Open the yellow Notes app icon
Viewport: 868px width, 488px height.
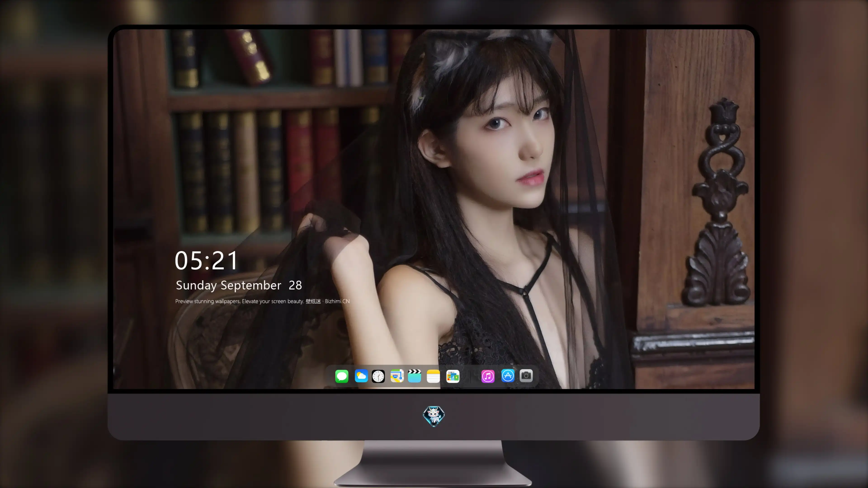[x=433, y=376]
